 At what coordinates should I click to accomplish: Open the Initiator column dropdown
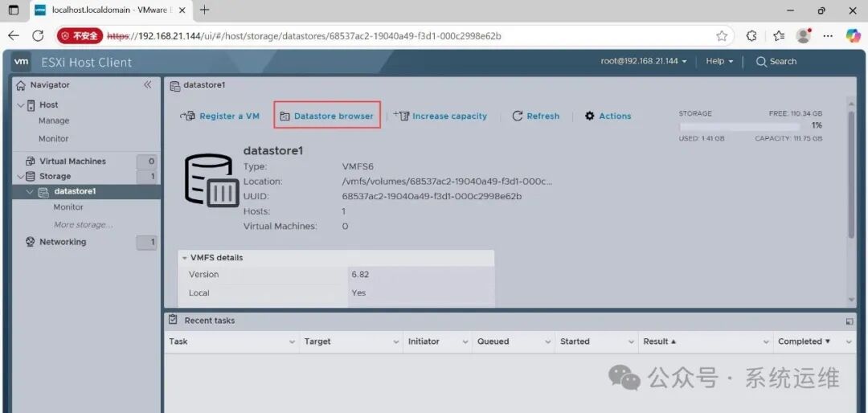point(465,342)
